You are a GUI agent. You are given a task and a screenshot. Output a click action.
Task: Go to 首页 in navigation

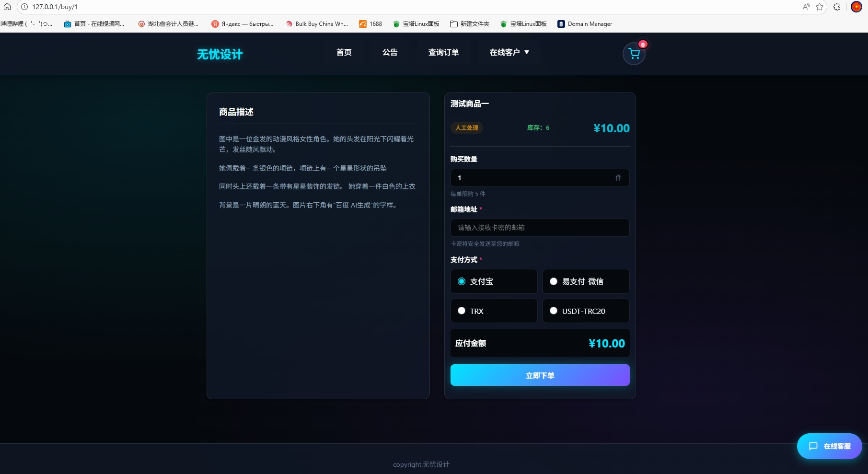[344, 52]
